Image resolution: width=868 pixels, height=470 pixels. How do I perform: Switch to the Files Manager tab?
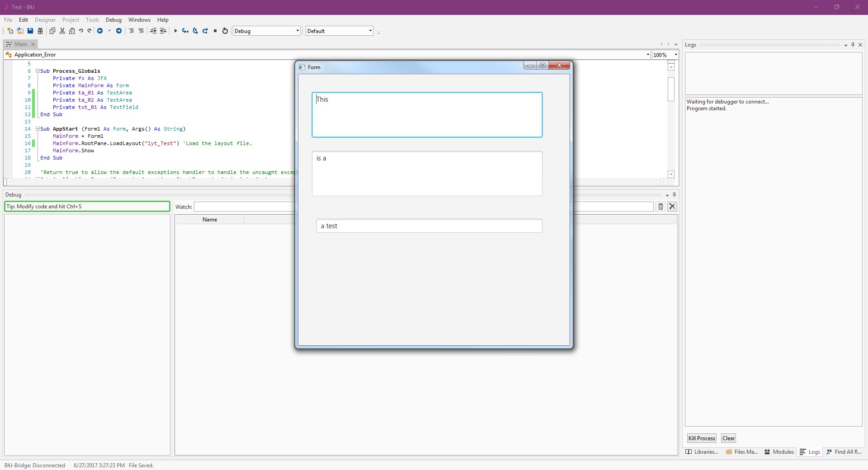pyautogui.click(x=742, y=452)
